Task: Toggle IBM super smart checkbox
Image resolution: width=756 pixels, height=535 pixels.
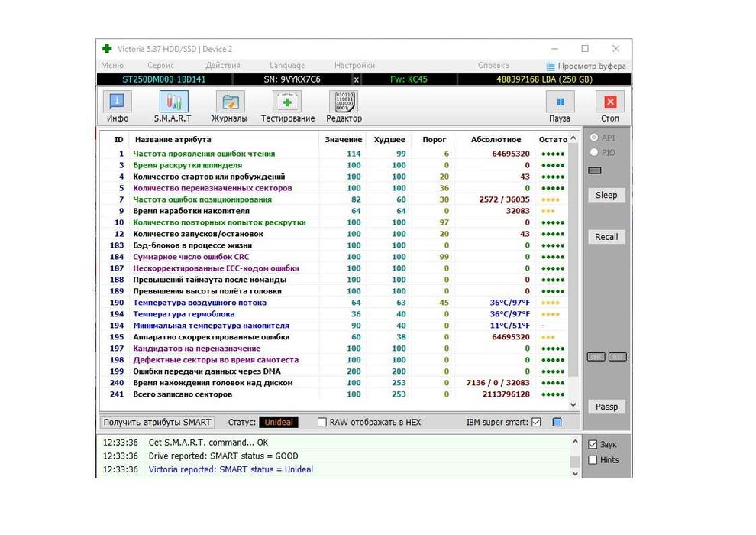Action: click(x=536, y=422)
